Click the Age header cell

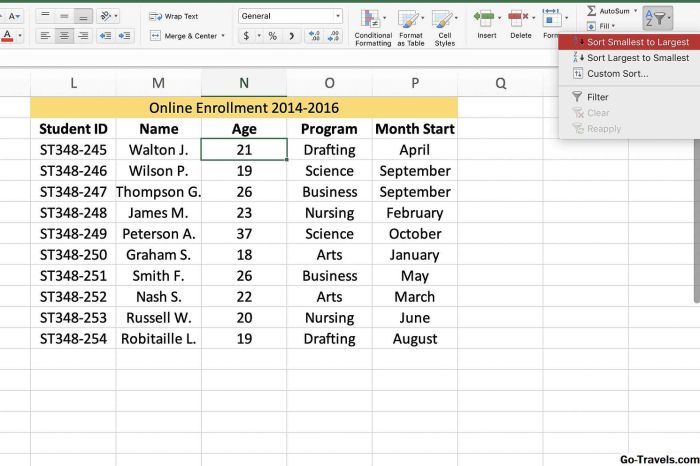coord(244,129)
